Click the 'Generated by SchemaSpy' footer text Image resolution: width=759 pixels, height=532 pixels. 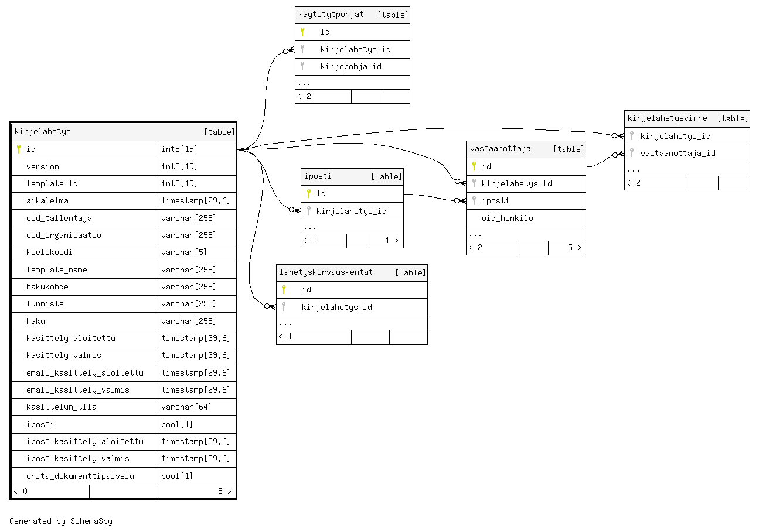[x=61, y=521]
